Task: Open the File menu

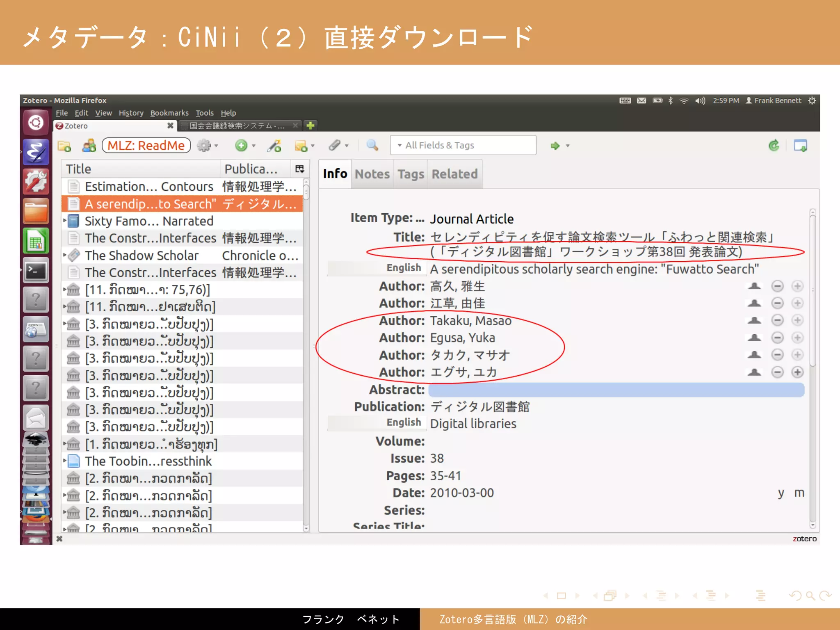Action: tap(62, 113)
